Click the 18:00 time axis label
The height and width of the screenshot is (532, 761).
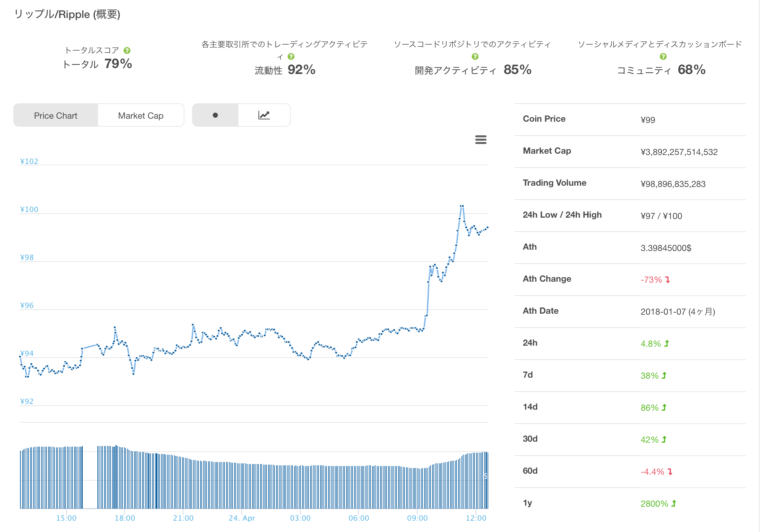(125, 518)
